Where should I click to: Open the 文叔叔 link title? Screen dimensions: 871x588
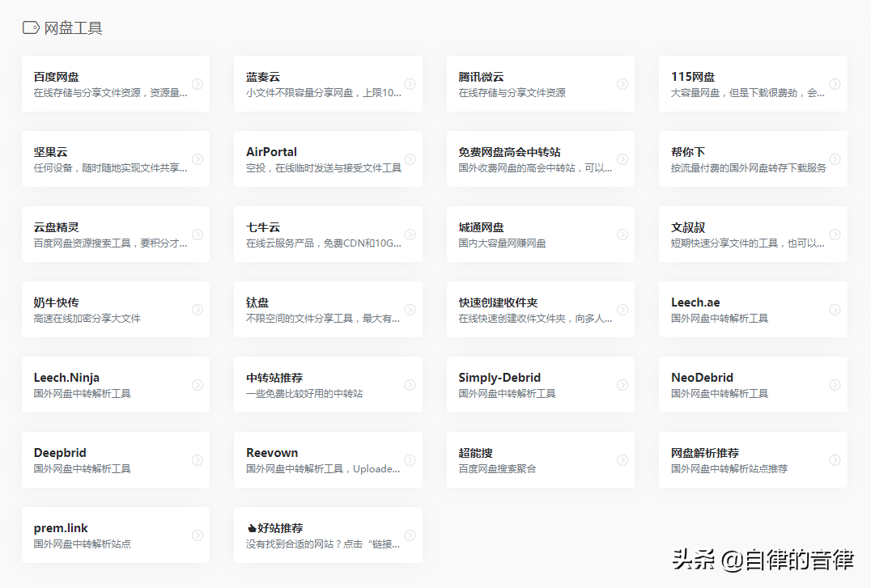click(x=688, y=227)
